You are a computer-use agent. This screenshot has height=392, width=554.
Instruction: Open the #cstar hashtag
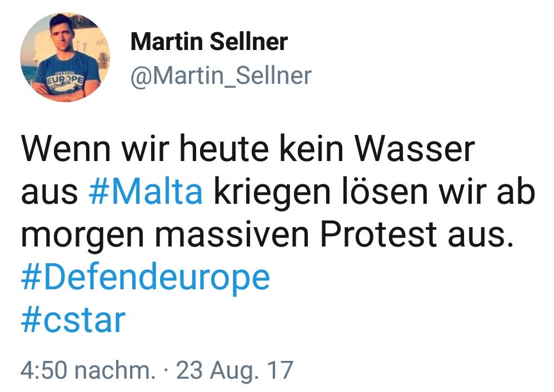tap(73, 320)
